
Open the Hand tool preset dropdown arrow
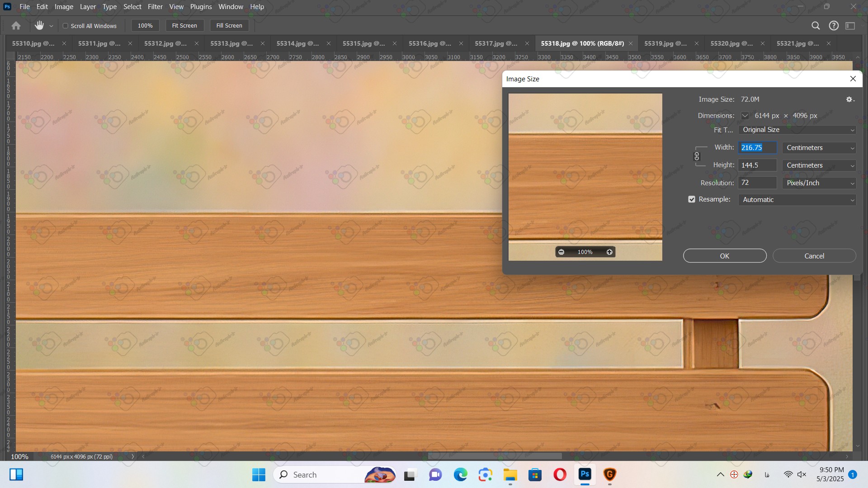coord(51,26)
